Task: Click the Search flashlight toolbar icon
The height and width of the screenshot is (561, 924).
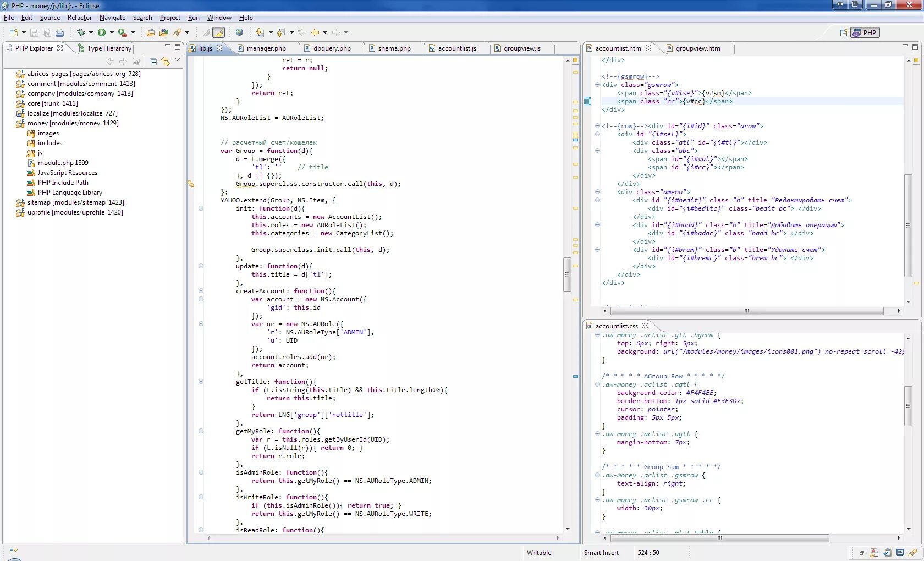Action: (x=177, y=33)
